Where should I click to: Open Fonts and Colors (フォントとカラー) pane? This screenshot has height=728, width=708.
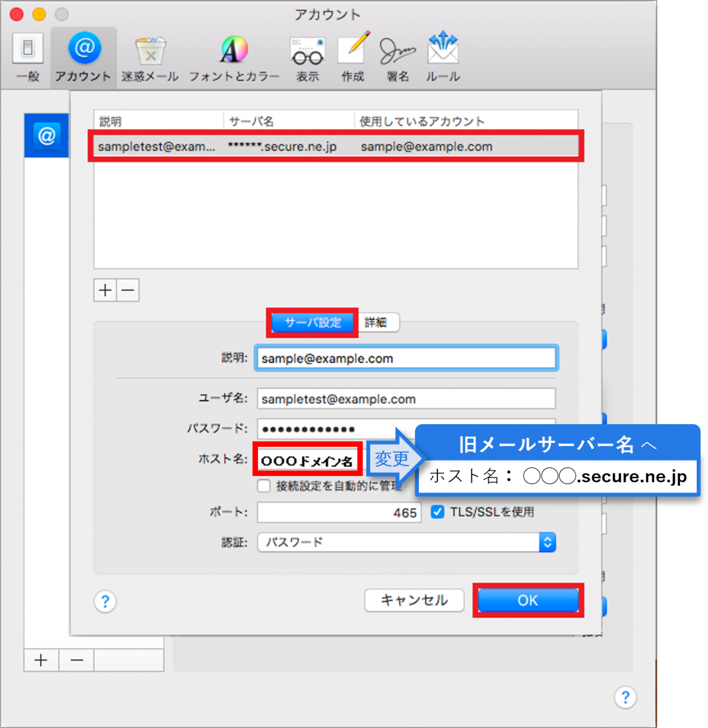click(x=234, y=57)
